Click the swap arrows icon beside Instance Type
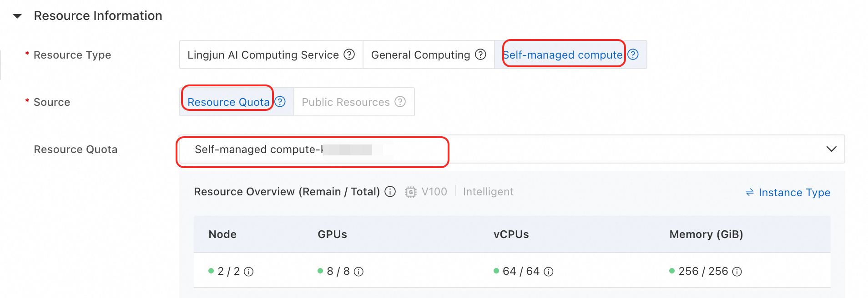Viewport: 868px width, 298px height. (749, 192)
